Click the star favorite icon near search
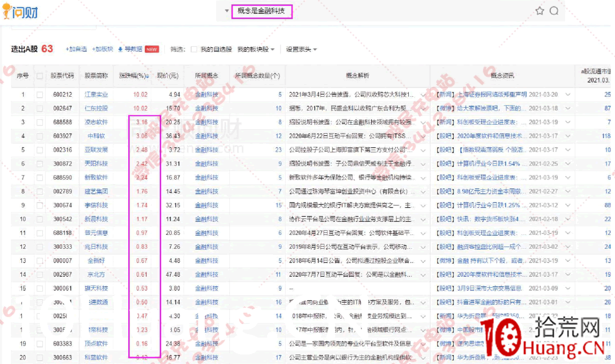Image resolution: width=615 pixels, height=364 pixels. pos(540,11)
